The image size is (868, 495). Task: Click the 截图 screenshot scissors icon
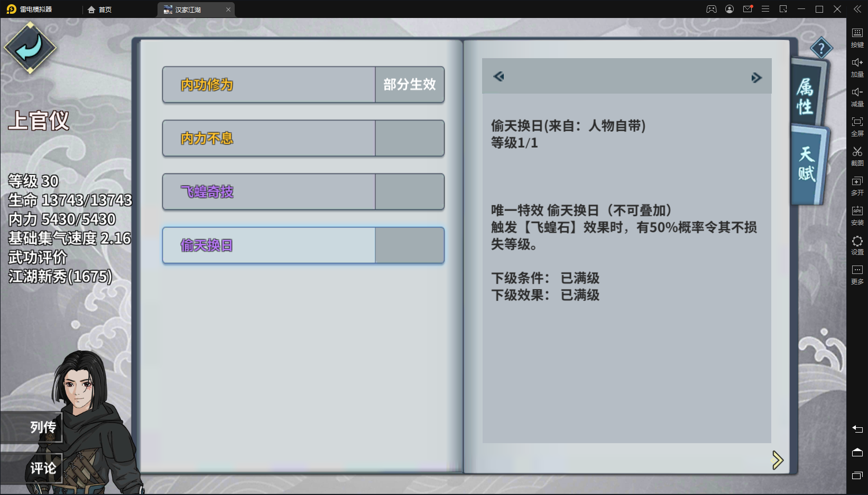pos(857,155)
